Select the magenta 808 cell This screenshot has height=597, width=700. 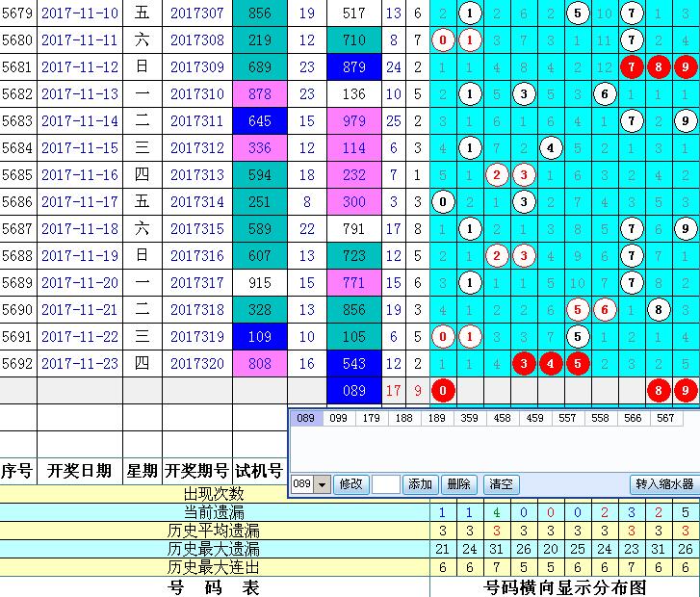click(x=259, y=364)
